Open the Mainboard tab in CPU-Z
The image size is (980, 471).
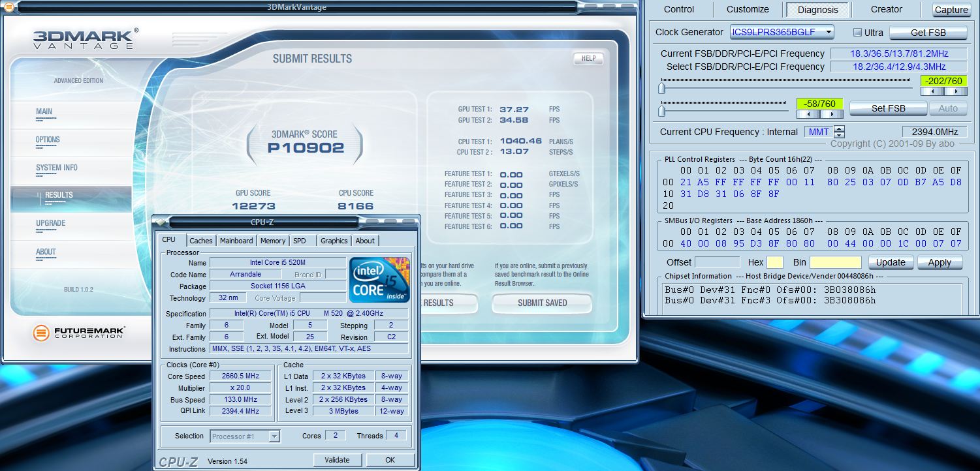pyautogui.click(x=236, y=241)
